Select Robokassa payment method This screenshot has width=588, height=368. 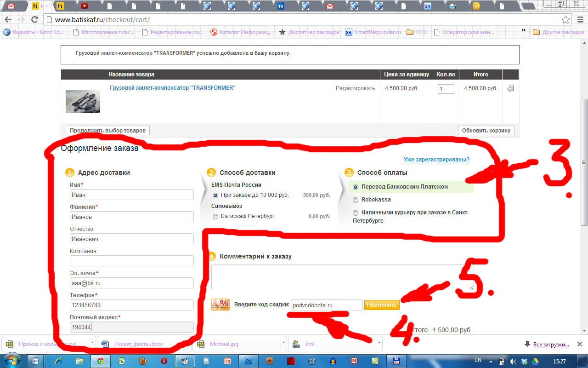[x=356, y=200]
